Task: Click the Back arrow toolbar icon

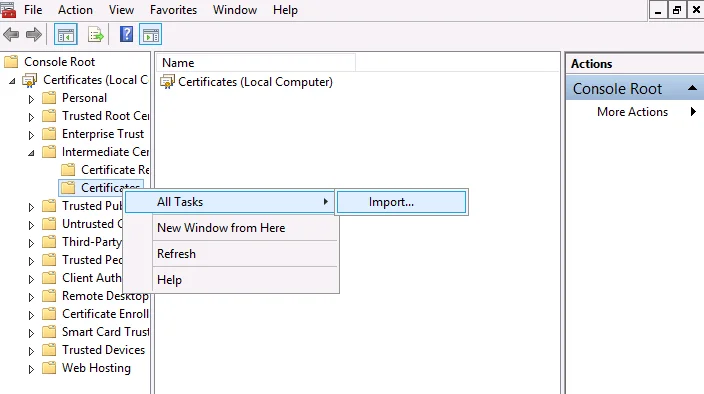Action: coord(11,35)
